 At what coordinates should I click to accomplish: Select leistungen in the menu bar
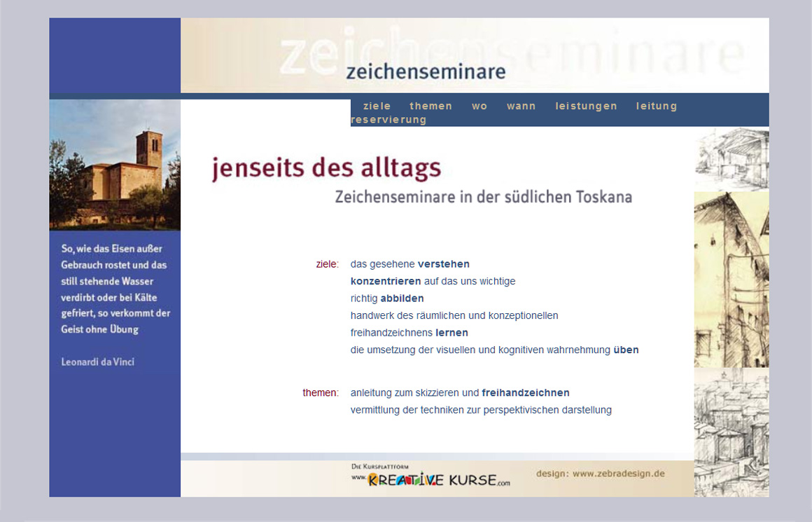tap(586, 107)
